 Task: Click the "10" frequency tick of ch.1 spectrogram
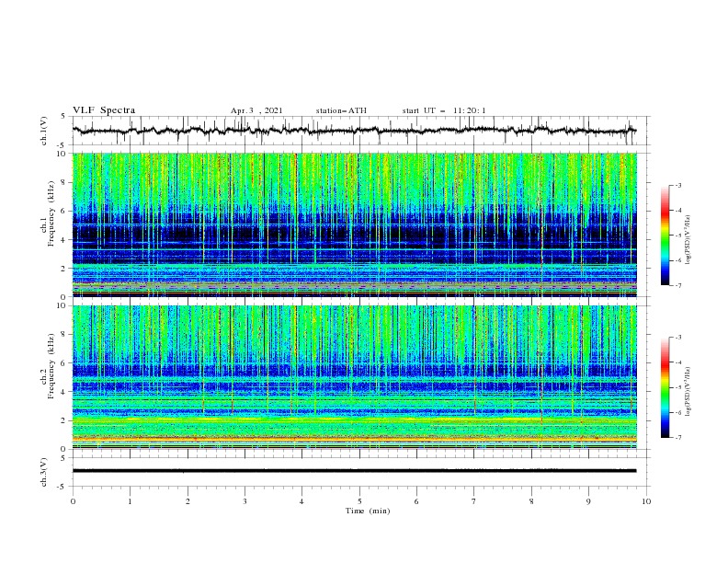[x=62, y=154]
